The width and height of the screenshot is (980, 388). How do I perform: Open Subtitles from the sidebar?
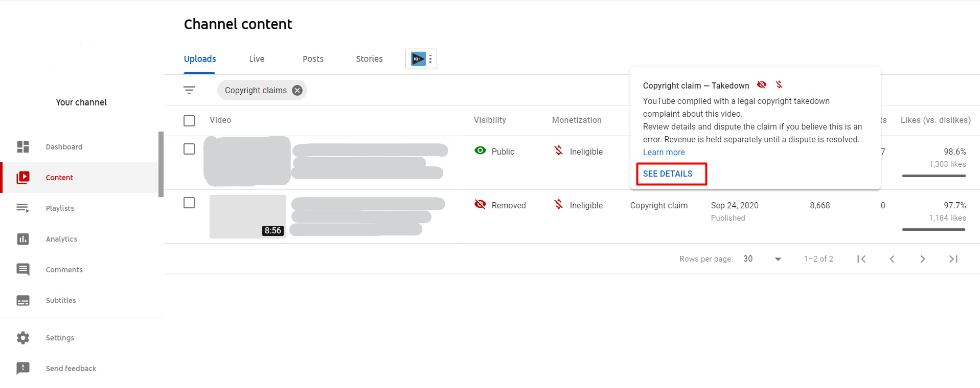click(61, 300)
